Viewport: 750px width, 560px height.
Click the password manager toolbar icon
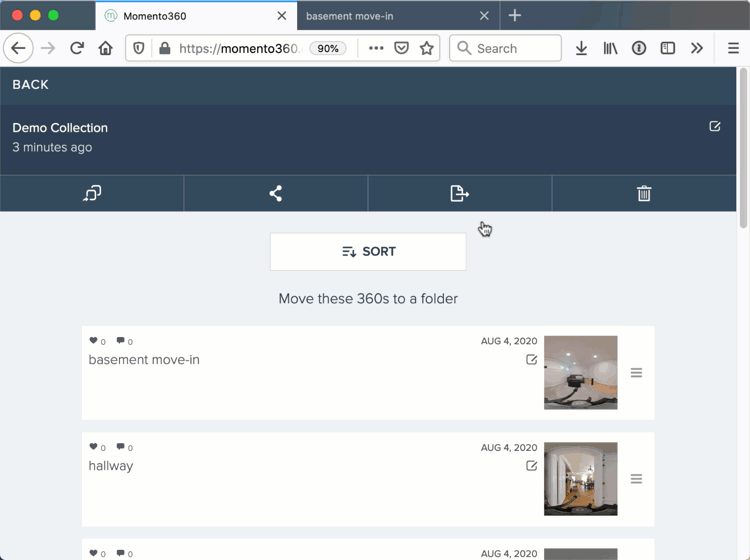coord(639,48)
